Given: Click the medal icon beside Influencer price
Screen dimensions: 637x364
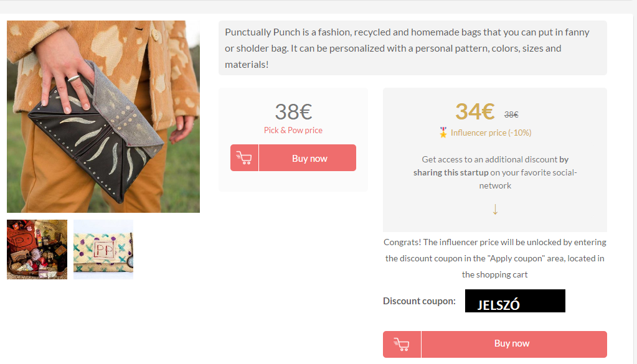Looking at the screenshot, I should pos(443,133).
